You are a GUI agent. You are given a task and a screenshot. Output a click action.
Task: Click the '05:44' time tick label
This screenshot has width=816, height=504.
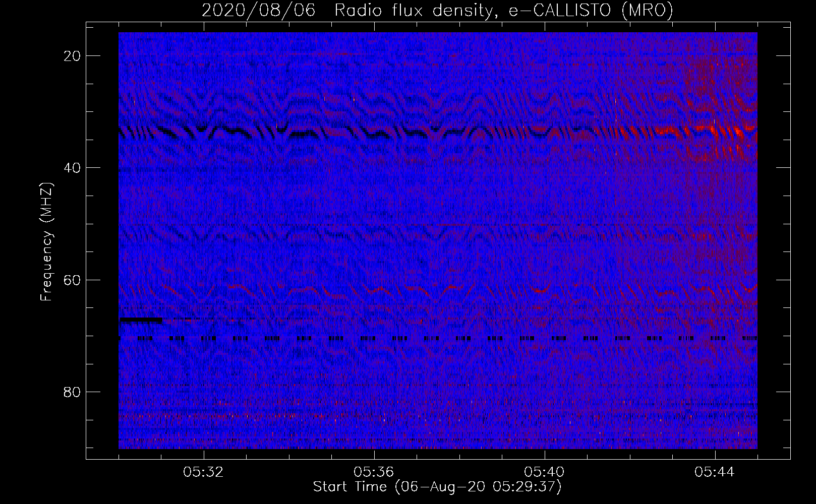click(x=715, y=472)
